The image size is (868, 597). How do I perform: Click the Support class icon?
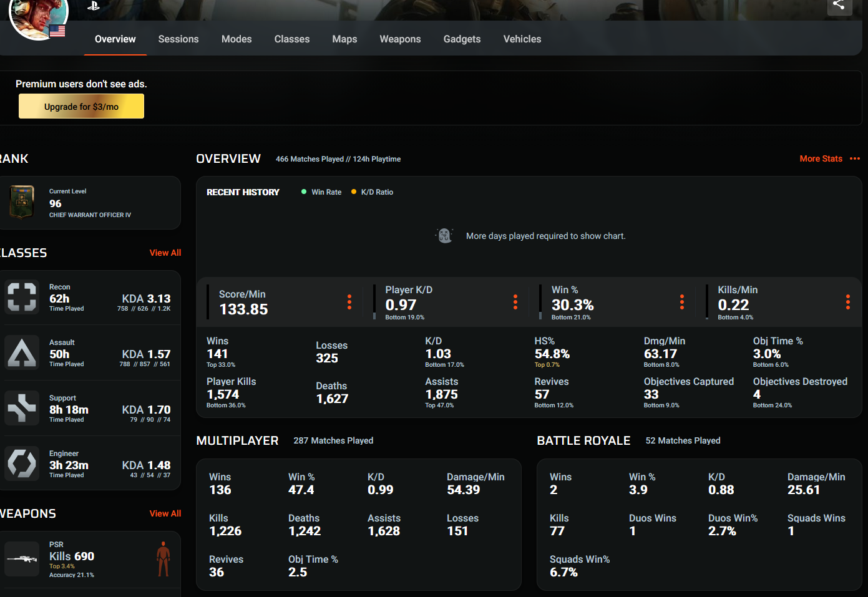22,408
